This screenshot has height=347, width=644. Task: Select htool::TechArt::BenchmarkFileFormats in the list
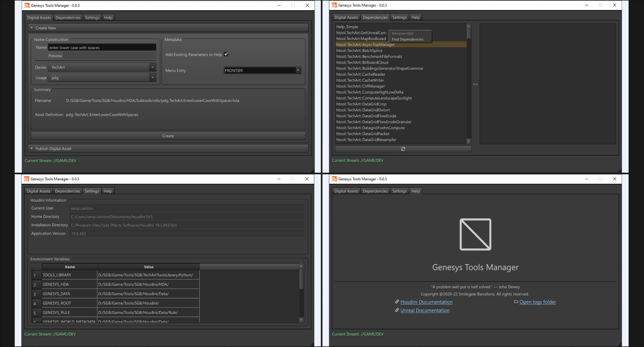point(401,57)
